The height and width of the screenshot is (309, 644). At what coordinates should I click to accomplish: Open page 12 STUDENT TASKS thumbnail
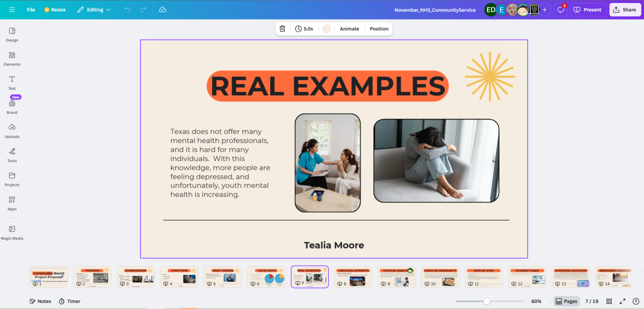pyautogui.click(x=527, y=277)
